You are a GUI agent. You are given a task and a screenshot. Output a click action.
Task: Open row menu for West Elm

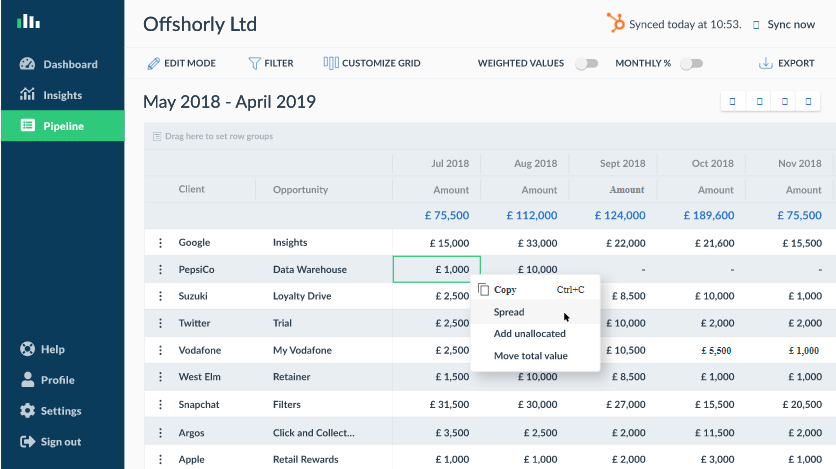160,377
